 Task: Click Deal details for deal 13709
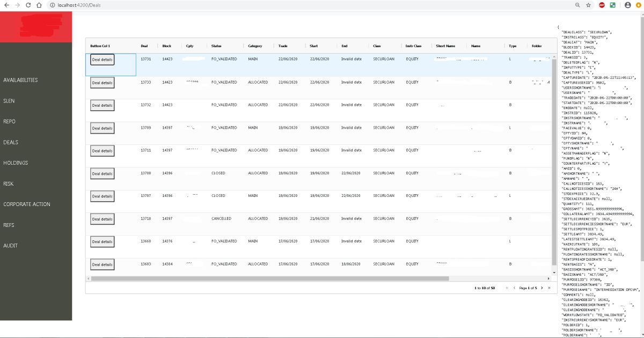102,128
